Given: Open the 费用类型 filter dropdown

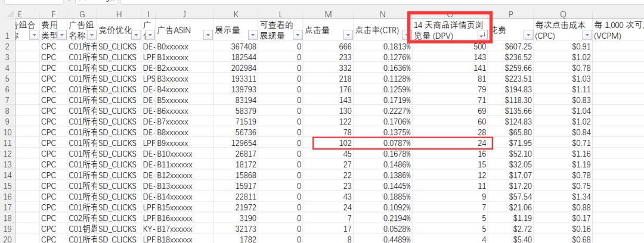Looking at the screenshot, I should click(x=63, y=35).
